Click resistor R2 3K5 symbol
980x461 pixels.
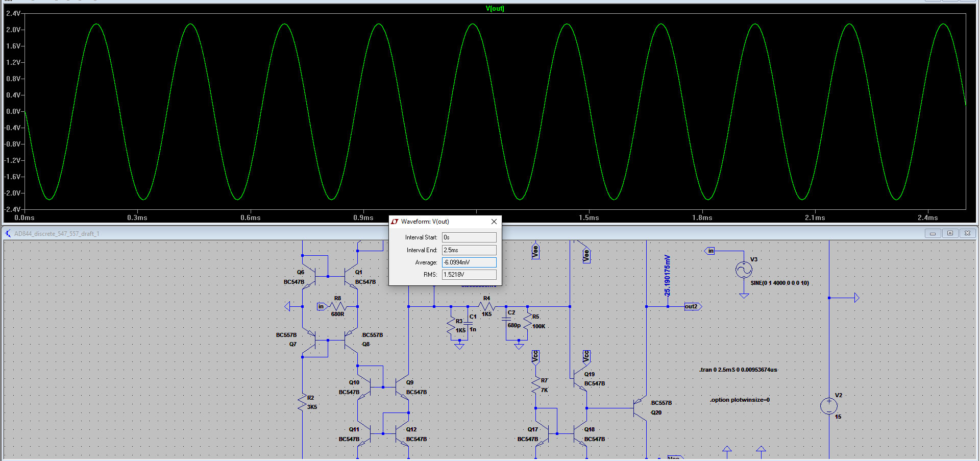pyautogui.click(x=302, y=402)
